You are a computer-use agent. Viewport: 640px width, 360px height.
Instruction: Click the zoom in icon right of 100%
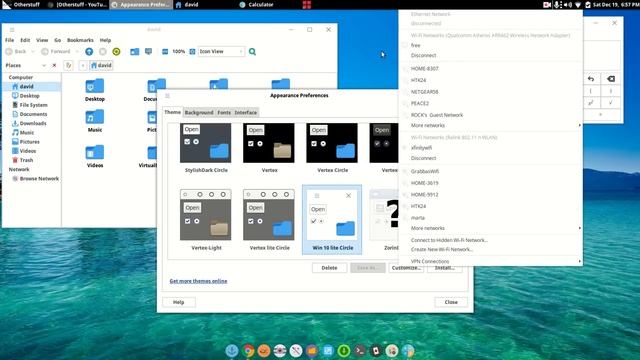(192, 51)
